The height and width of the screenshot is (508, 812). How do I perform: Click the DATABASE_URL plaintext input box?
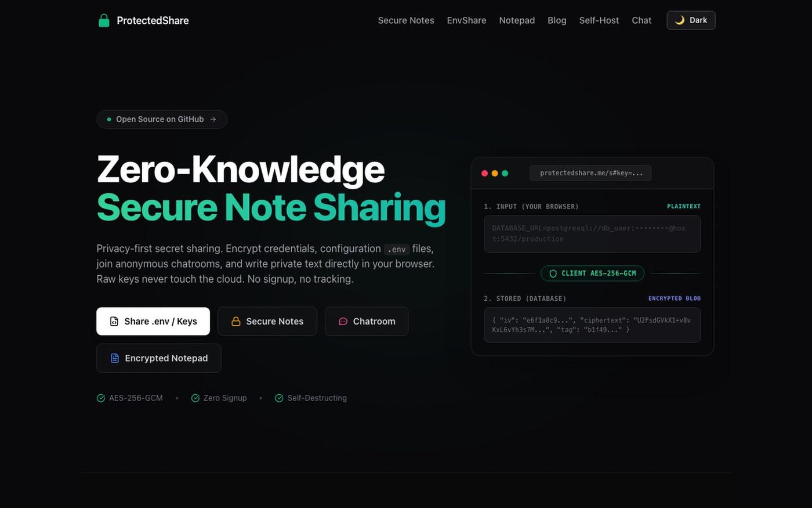click(592, 234)
